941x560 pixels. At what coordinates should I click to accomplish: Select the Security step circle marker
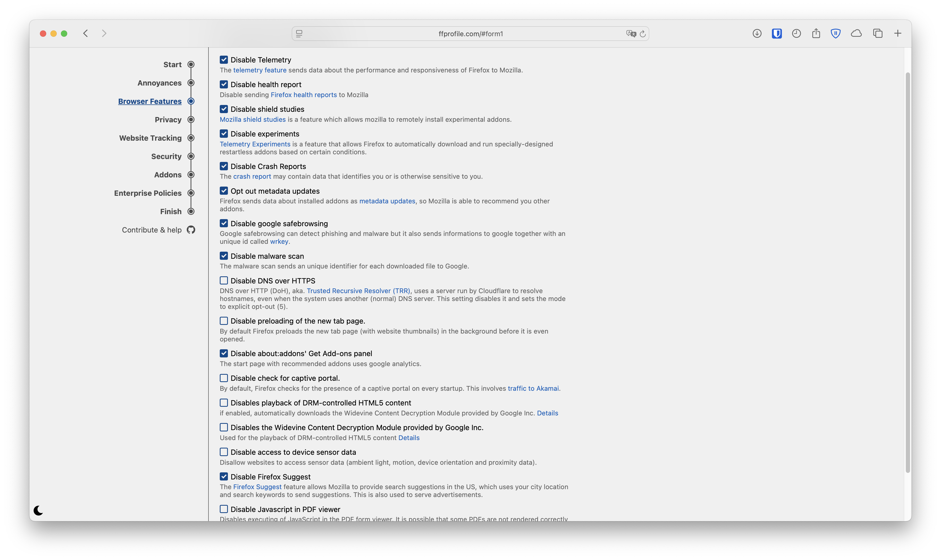191,156
